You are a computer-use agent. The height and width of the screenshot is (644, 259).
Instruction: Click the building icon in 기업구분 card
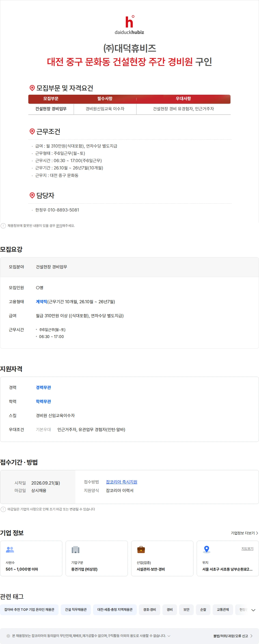[x=76, y=550]
